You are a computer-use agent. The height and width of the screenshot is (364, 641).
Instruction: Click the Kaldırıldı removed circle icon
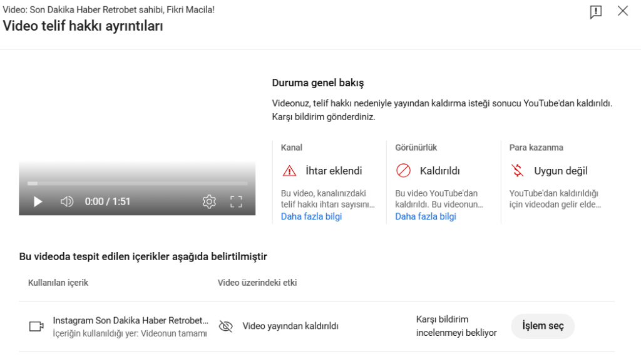(x=404, y=170)
